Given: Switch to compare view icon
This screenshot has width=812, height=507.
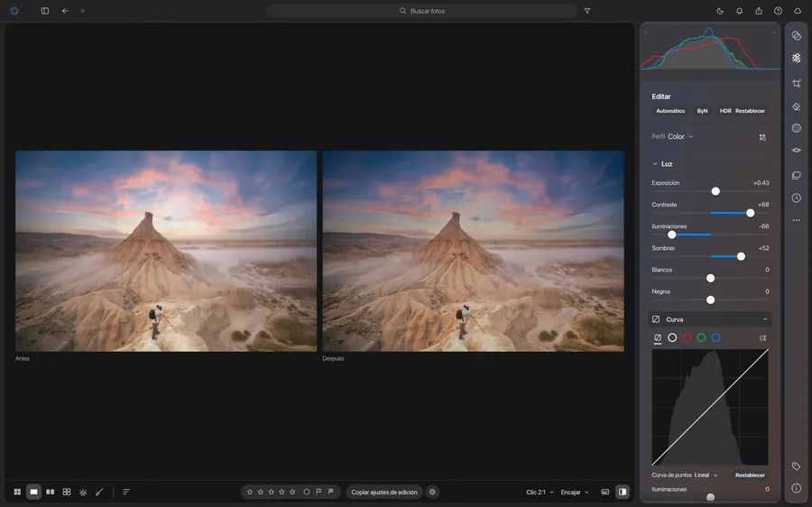Looking at the screenshot, I should click(x=51, y=492).
